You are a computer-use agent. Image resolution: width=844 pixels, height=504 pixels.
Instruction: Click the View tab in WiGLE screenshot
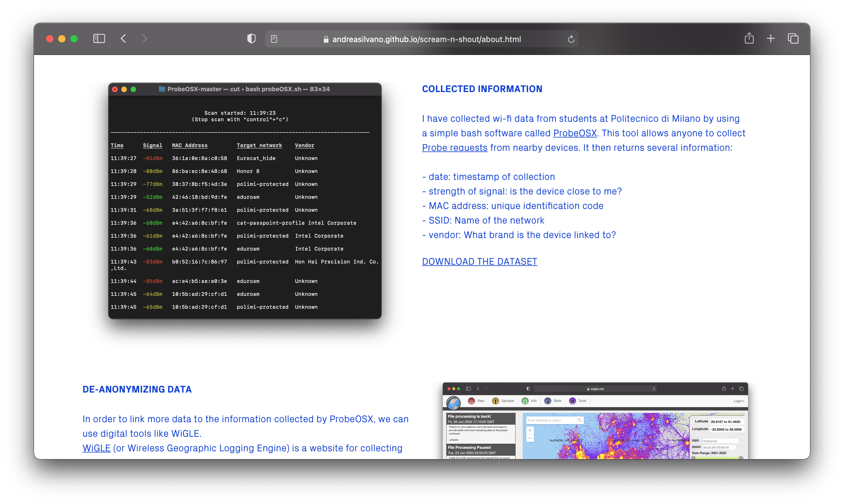[476, 401]
